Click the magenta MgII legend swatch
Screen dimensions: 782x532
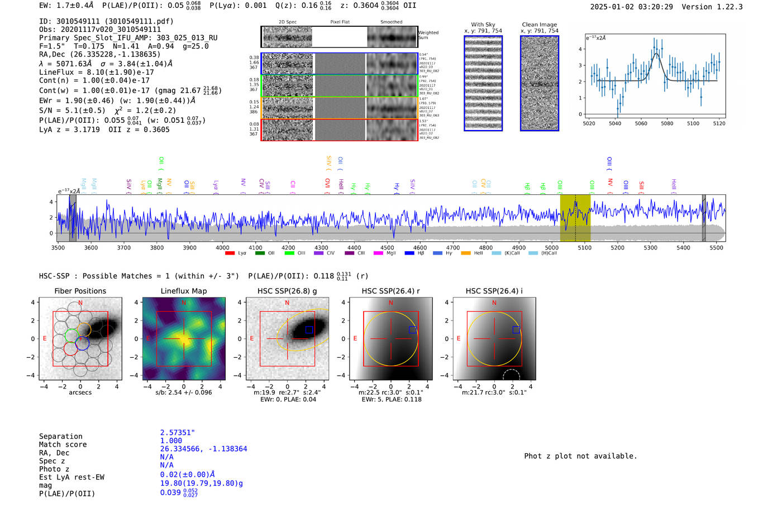point(378,253)
